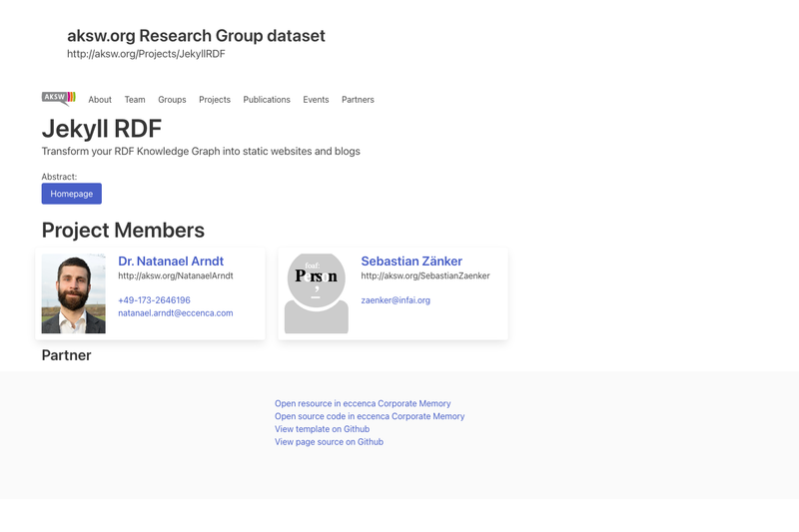Screen dimensions: 799x532
Task: Click Natanael Arndt's portrait photo
Action: click(73, 293)
